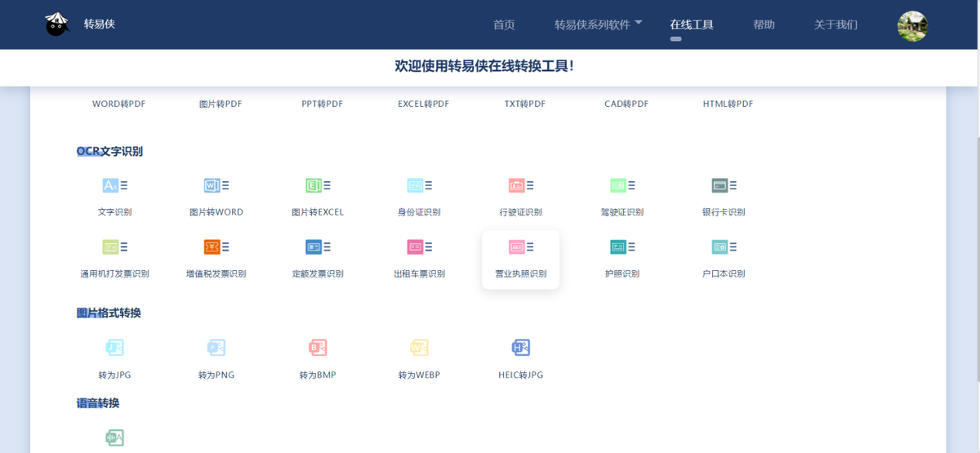Open the 护照识别 icon
This screenshot has width=980, height=453.
pos(622,246)
